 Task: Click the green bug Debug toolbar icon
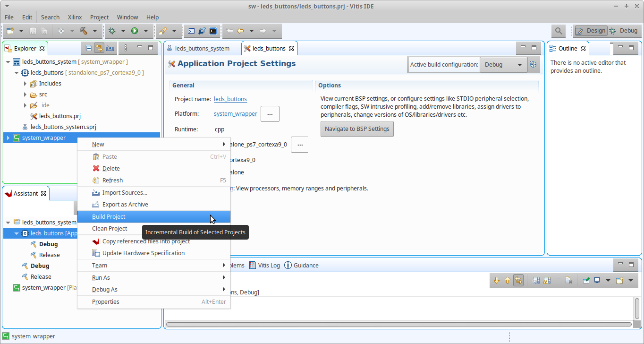tap(112, 31)
